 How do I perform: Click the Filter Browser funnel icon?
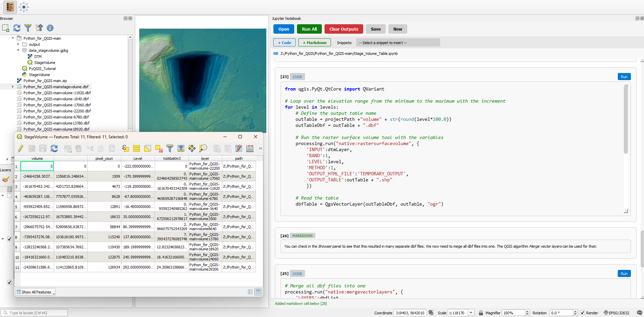28,28
